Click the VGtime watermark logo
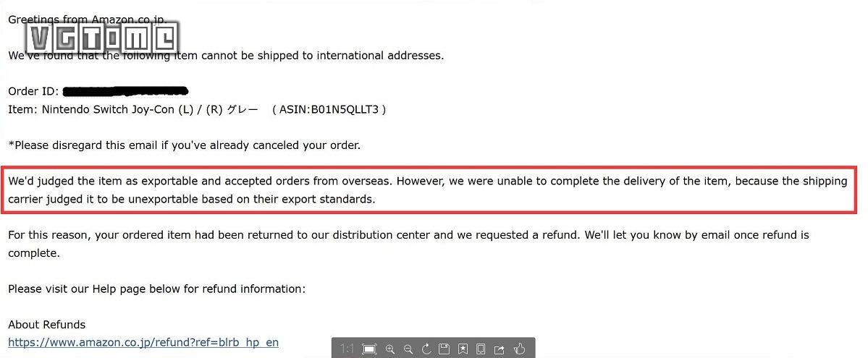 coord(104,36)
